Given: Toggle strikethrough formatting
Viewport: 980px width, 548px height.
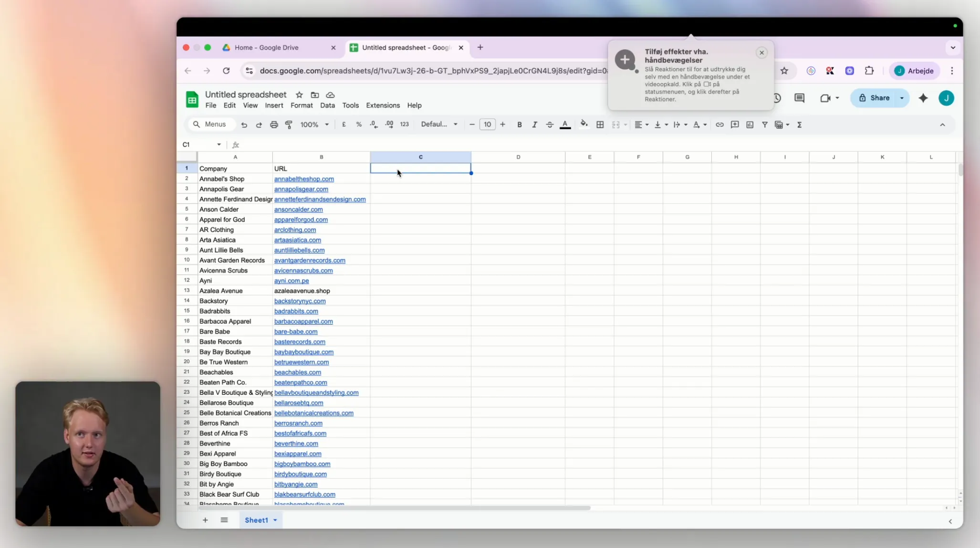Looking at the screenshot, I should coord(550,125).
